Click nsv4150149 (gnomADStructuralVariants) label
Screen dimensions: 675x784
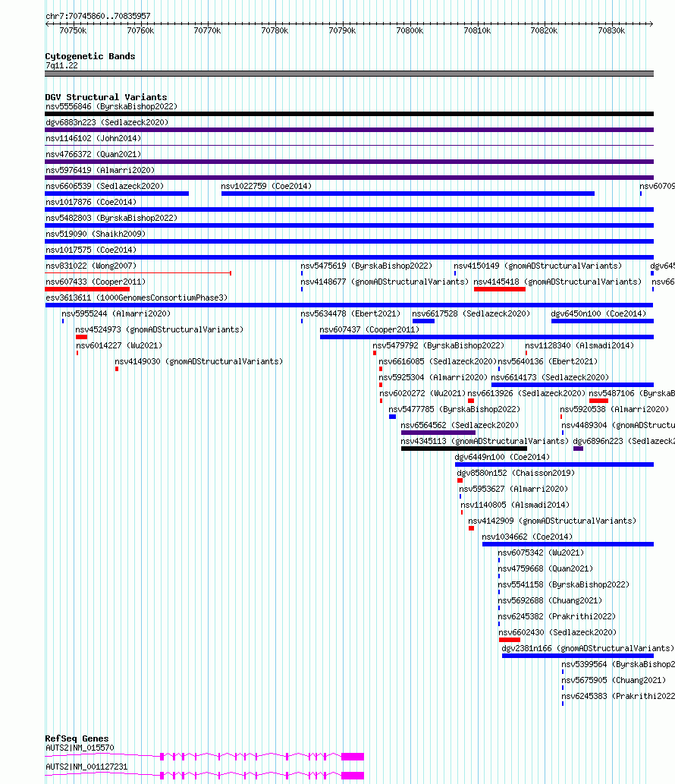click(x=538, y=266)
